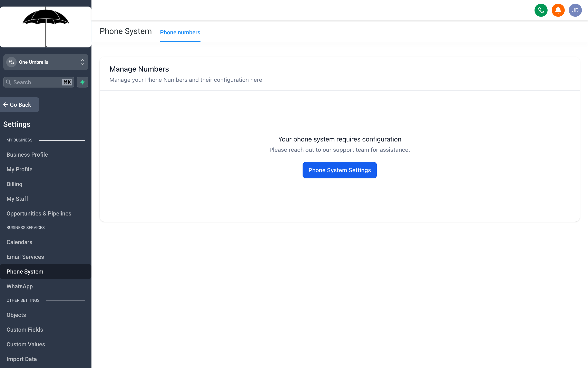Open Opportunities & Pipelines settings
The width and height of the screenshot is (588, 368).
coord(46,213)
